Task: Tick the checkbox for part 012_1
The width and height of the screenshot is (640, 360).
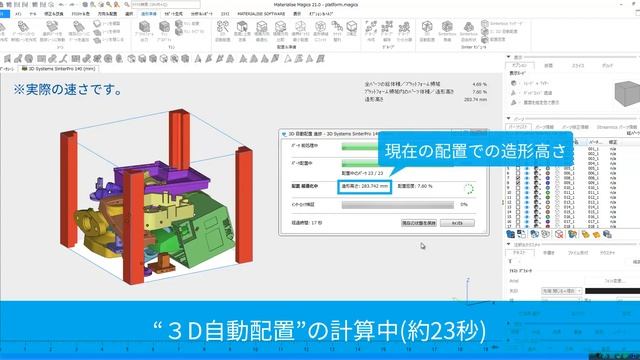Action: click(518, 197)
